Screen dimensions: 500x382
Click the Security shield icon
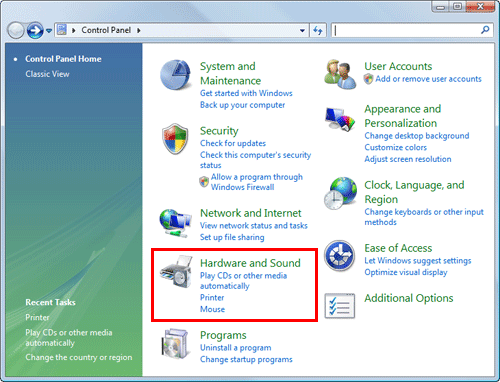[x=175, y=139]
